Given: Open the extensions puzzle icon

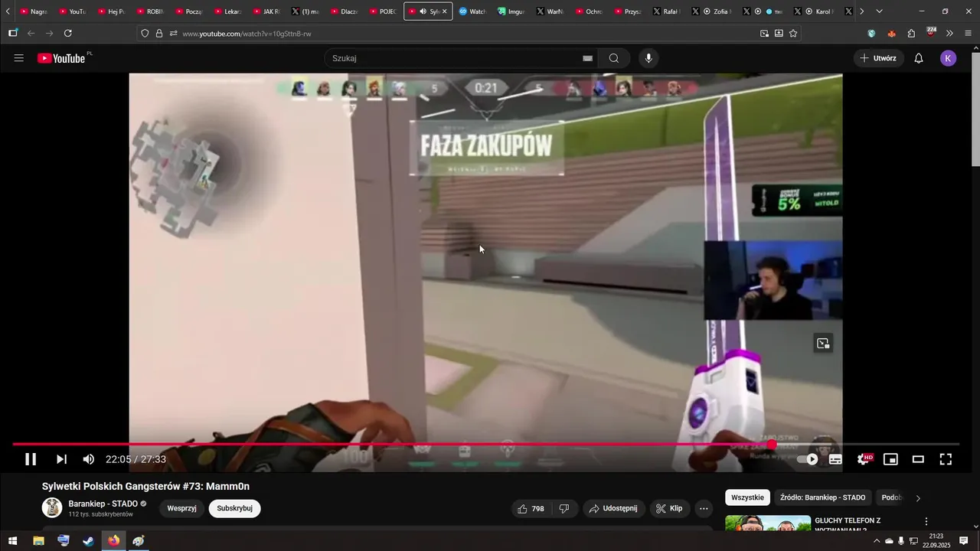Looking at the screenshot, I should pyautogui.click(x=911, y=33).
